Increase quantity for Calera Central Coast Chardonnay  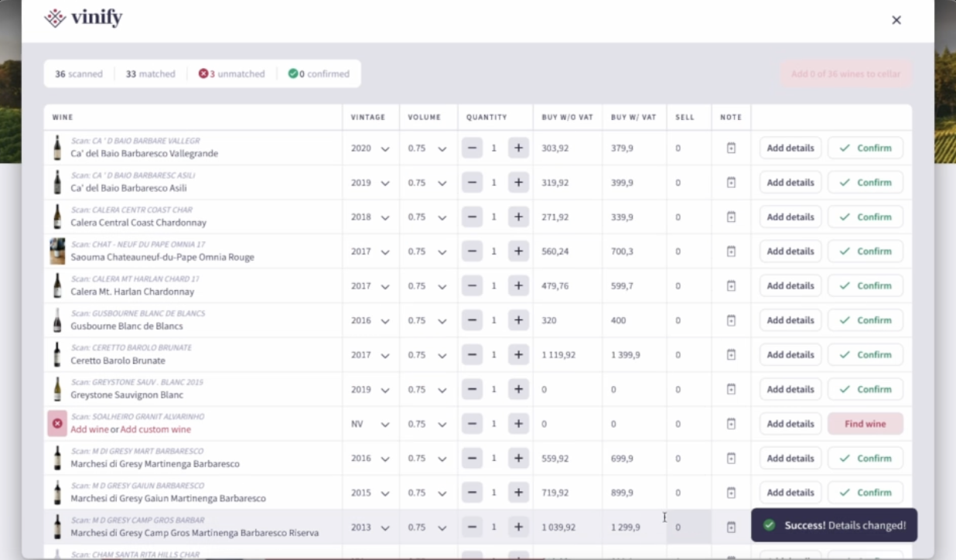coord(518,217)
